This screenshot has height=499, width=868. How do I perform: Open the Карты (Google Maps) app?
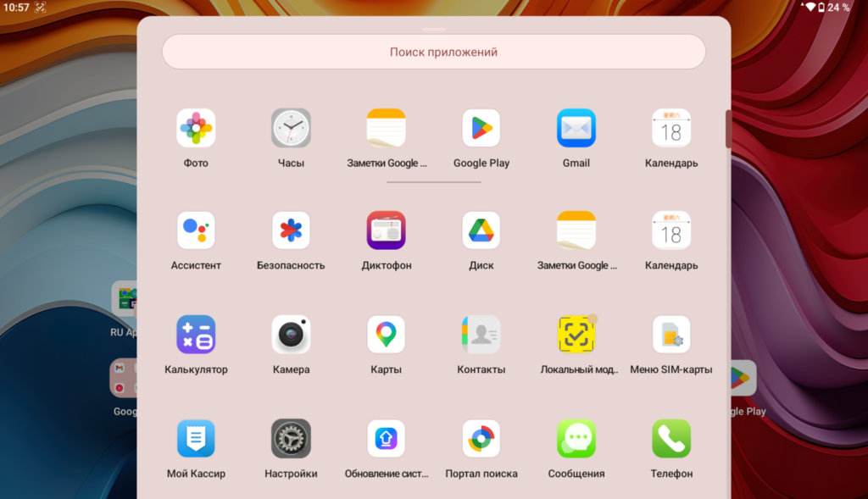click(x=386, y=335)
